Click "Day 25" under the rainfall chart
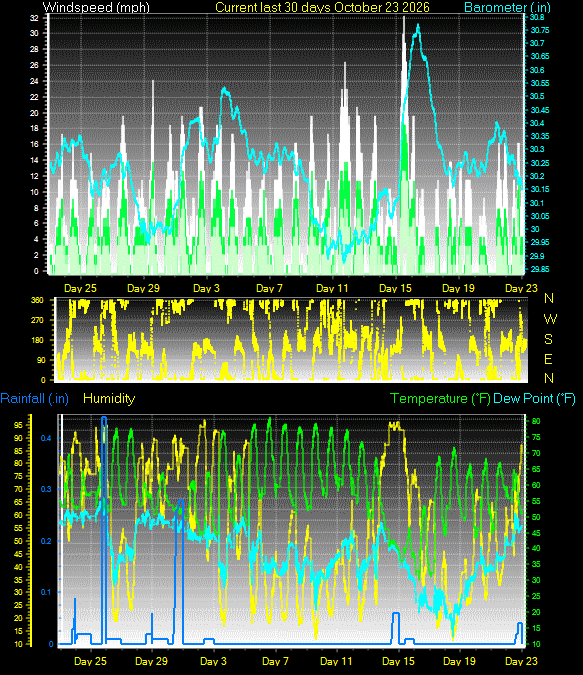 point(90,661)
